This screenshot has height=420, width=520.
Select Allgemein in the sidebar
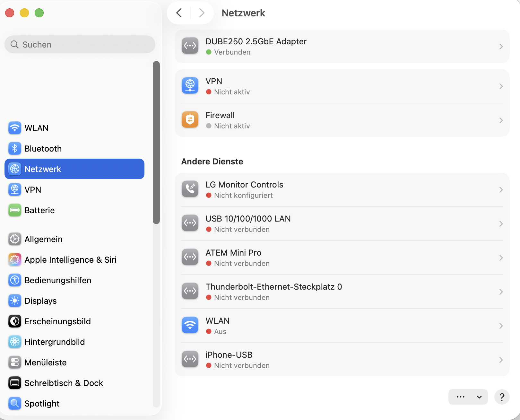click(x=43, y=239)
